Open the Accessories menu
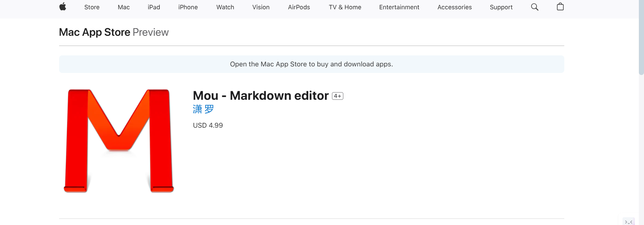This screenshot has height=225, width=644. coord(455,7)
